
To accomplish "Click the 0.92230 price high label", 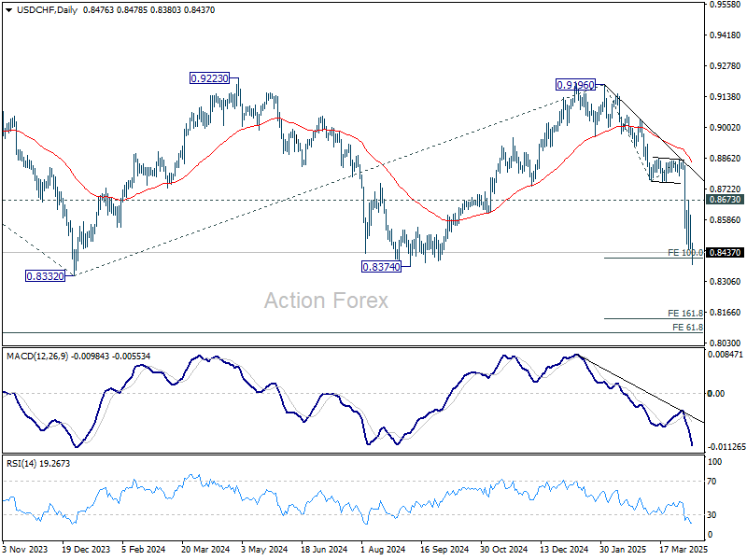I will [x=209, y=78].
